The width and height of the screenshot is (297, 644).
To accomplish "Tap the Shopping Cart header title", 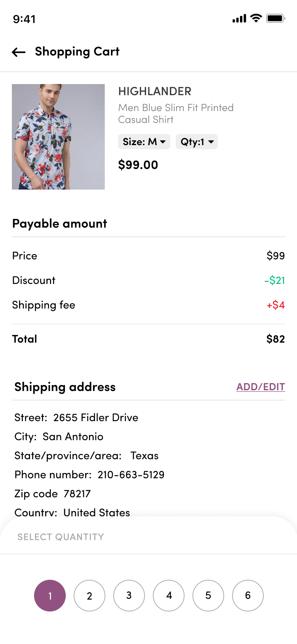I will (77, 52).
